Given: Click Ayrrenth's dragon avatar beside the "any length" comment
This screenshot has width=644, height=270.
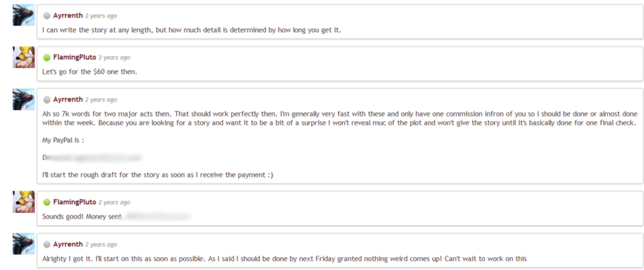Looking at the screenshot, I should 23,15.
